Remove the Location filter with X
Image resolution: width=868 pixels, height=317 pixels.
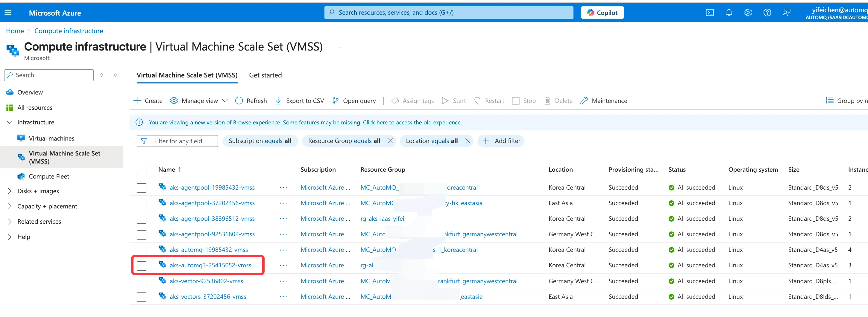(468, 141)
